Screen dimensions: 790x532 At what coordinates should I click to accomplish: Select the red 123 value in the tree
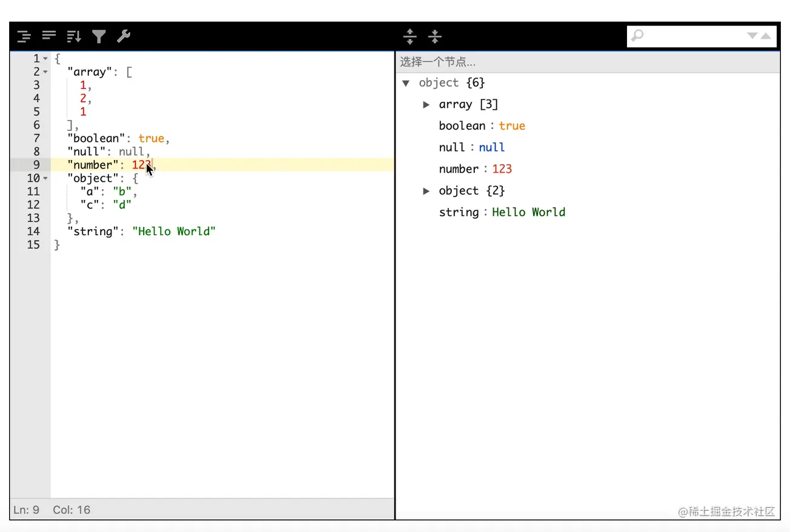[x=502, y=169]
